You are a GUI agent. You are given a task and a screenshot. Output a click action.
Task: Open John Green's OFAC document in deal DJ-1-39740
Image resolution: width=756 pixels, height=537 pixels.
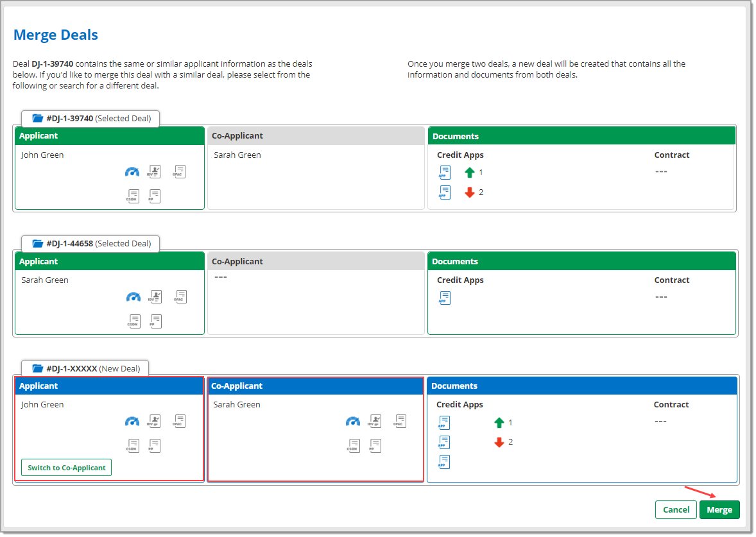[179, 171]
